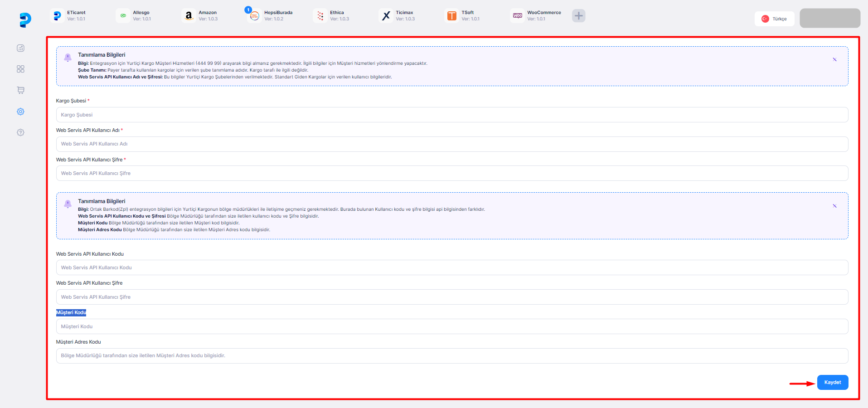Switch to the ETicaret tab
The width and height of the screenshot is (868, 408).
tap(68, 16)
